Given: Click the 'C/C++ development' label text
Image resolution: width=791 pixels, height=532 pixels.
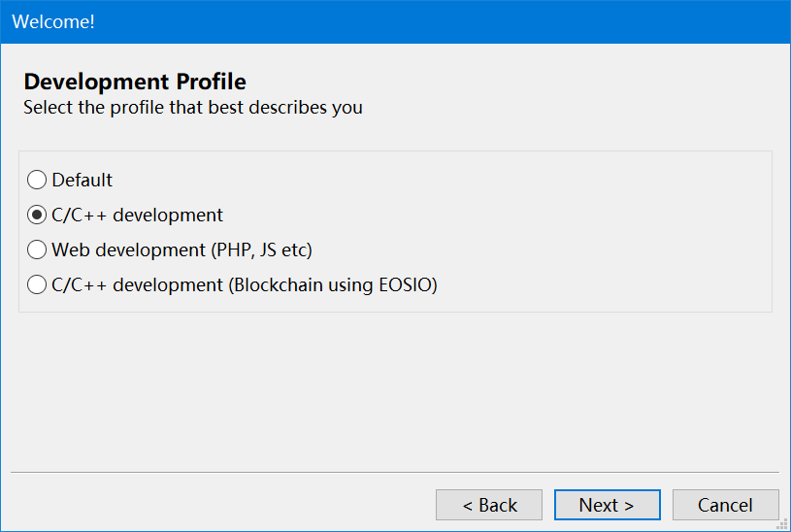Looking at the screenshot, I should pyautogui.click(x=137, y=215).
